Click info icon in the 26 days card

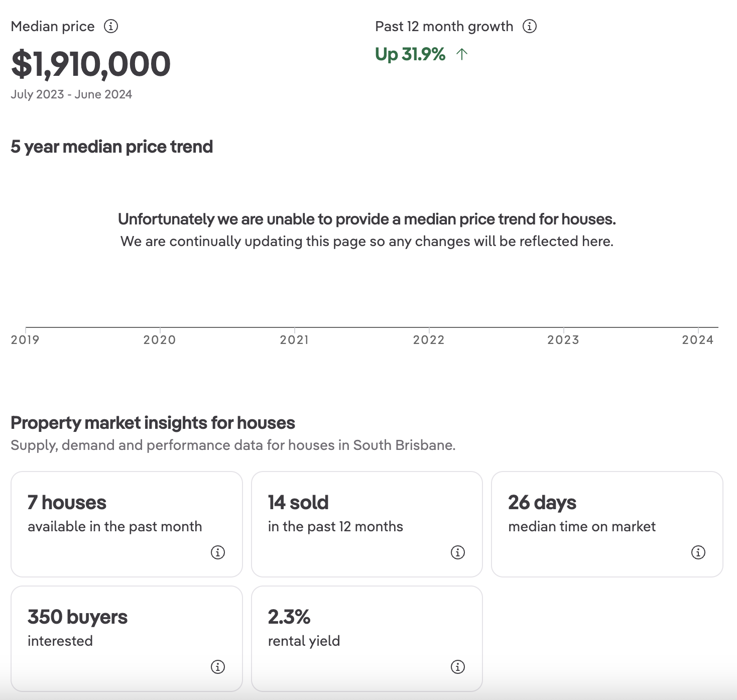[698, 552]
